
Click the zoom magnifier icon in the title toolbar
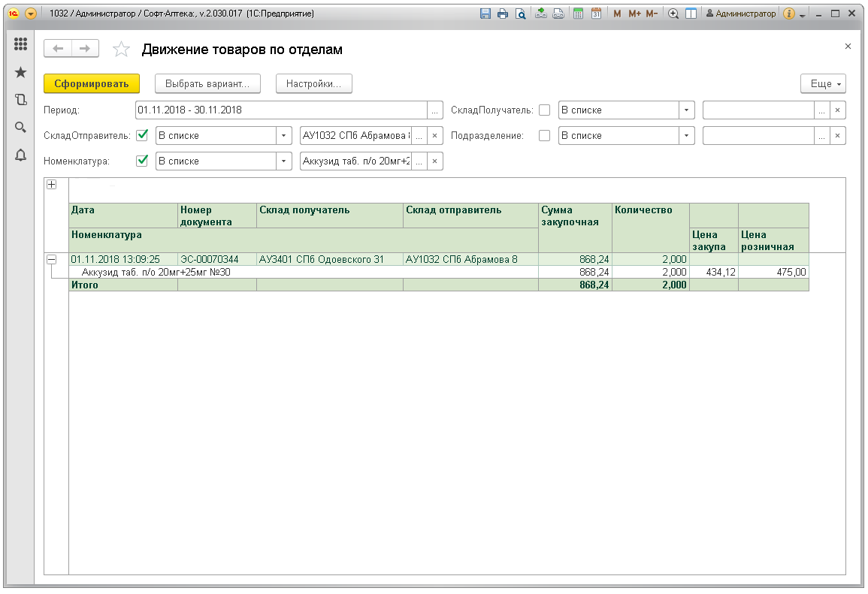[673, 14]
